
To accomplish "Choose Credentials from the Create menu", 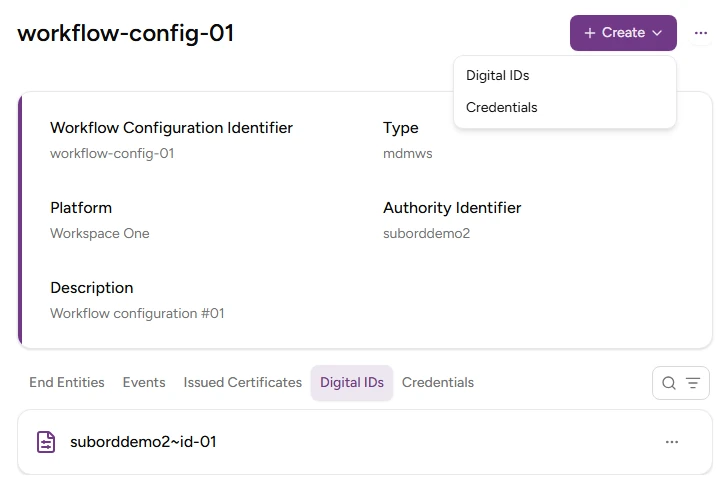I will 502,108.
